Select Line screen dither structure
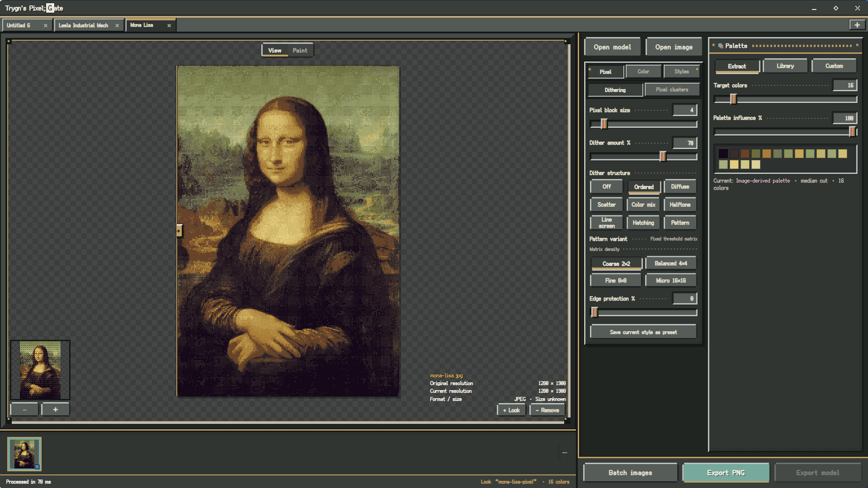 [607, 223]
